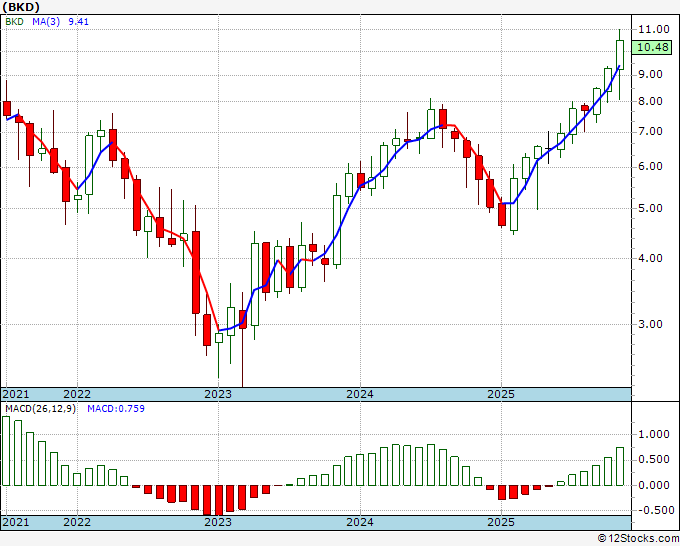Click 2023 on the MACD timeline
Viewport: 680px width, 546px height.
(x=218, y=522)
